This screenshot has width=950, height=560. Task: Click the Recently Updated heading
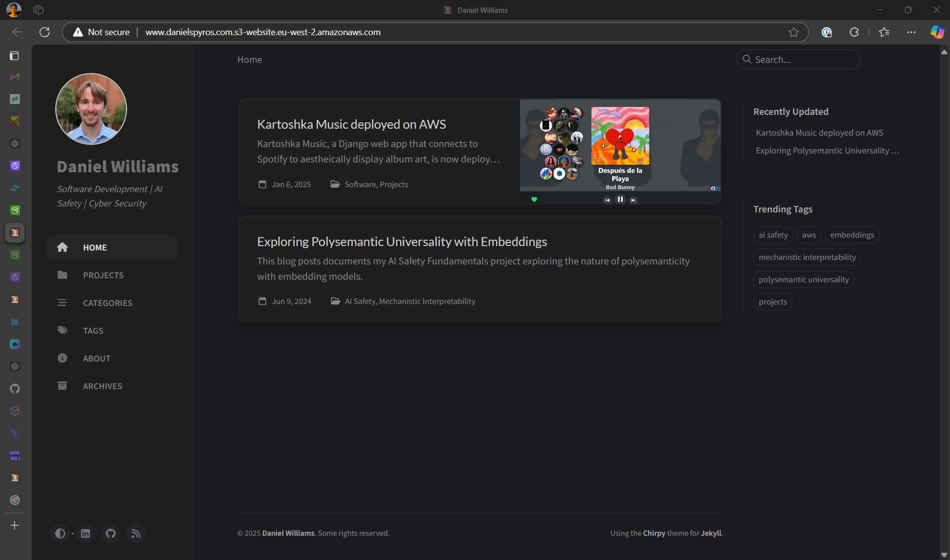point(791,112)
